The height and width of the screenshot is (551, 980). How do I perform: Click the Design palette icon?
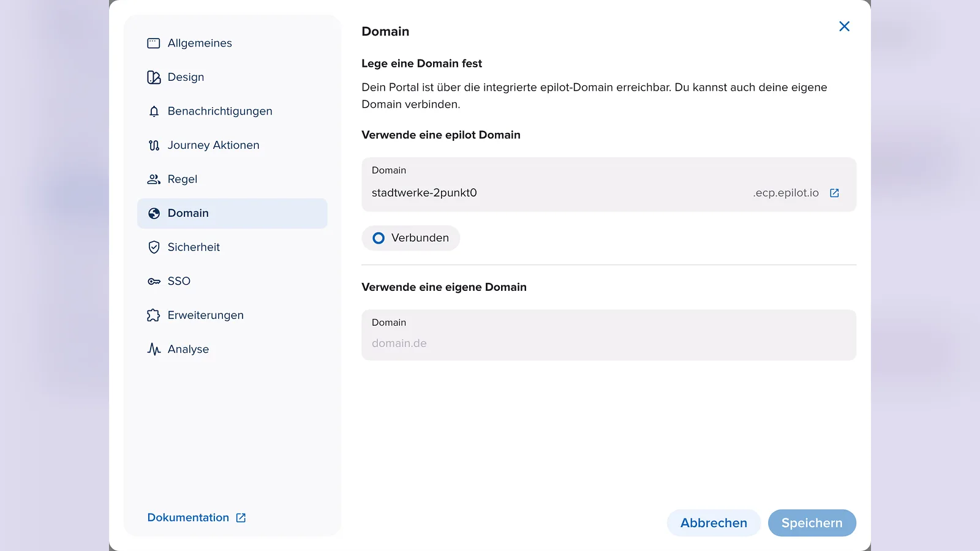tap(154, 77)
